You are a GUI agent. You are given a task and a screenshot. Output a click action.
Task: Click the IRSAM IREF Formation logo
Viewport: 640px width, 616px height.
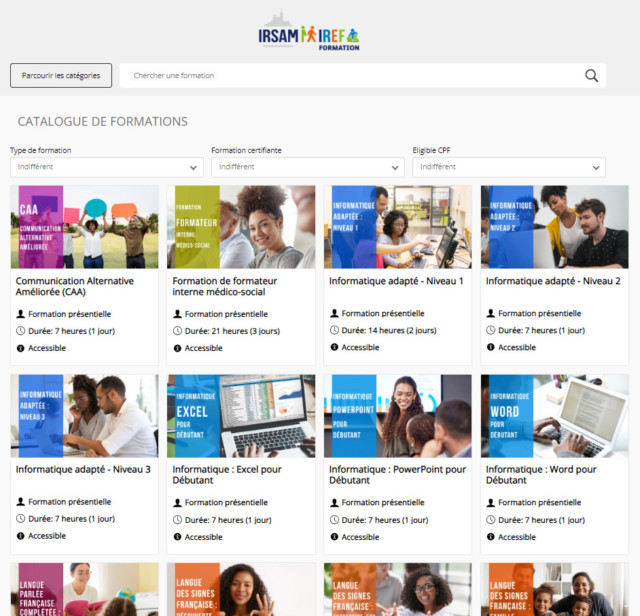(x=309, y=32)
